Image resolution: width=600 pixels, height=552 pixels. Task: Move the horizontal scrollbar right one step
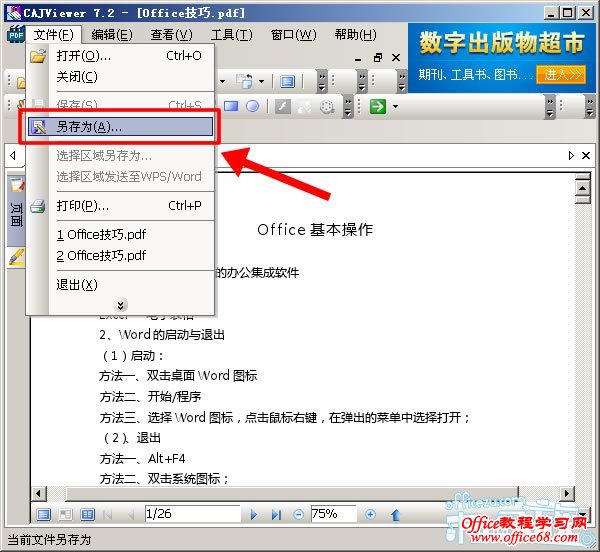tap(567, 493)
